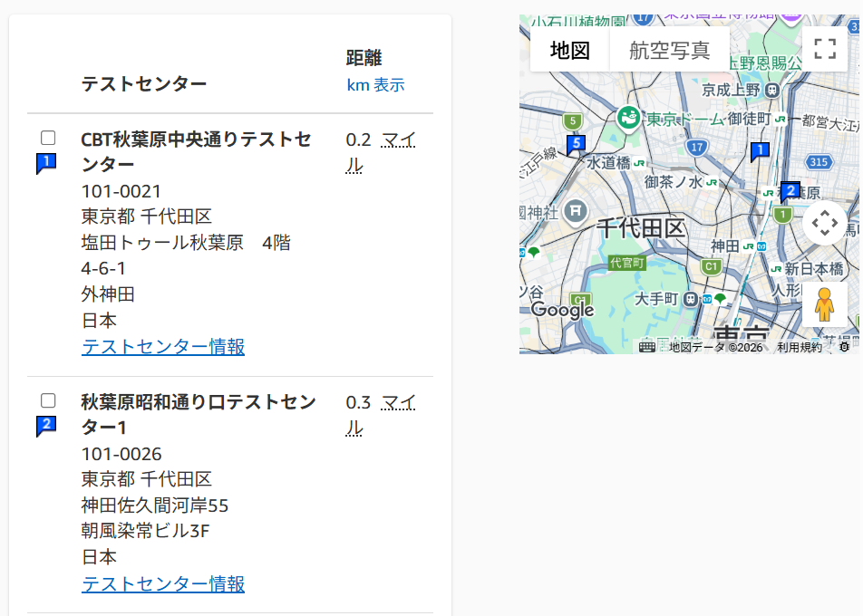
Task: Check the CBT秋葉原中央通りテストセンター checkbox
Action: (x=48, y=138)
